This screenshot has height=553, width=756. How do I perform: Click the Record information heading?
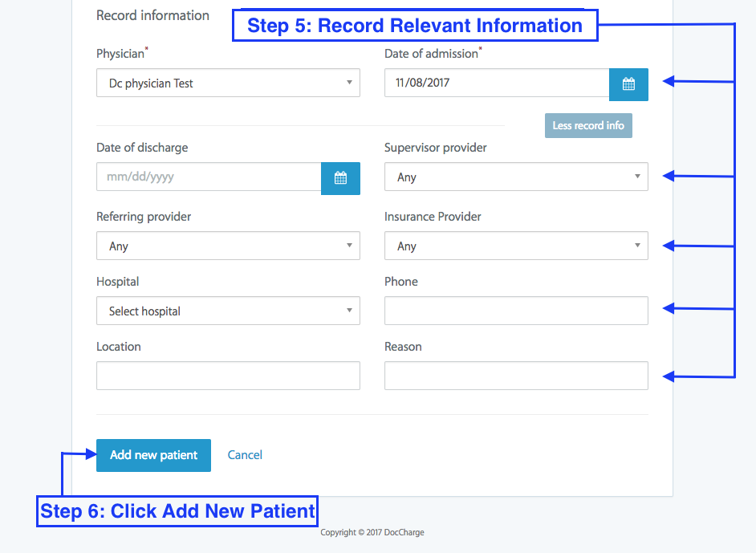click(x=152, y=15)
